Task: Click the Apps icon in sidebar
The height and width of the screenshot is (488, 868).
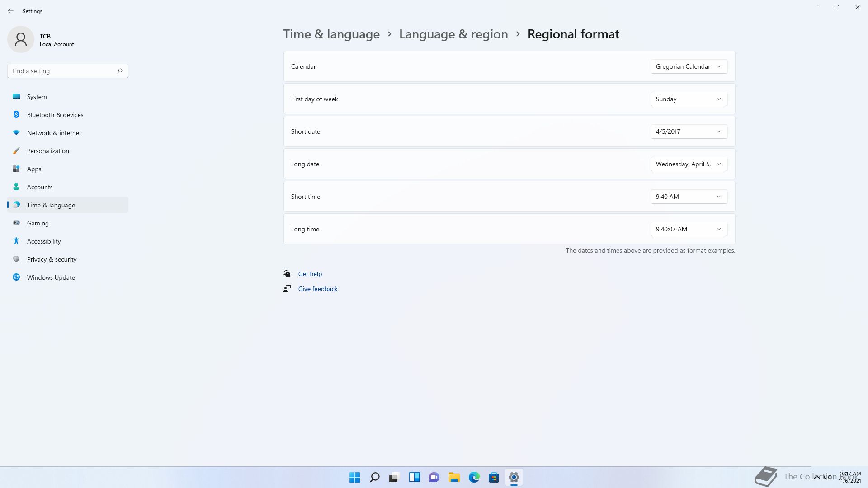Action: (16, 169)
